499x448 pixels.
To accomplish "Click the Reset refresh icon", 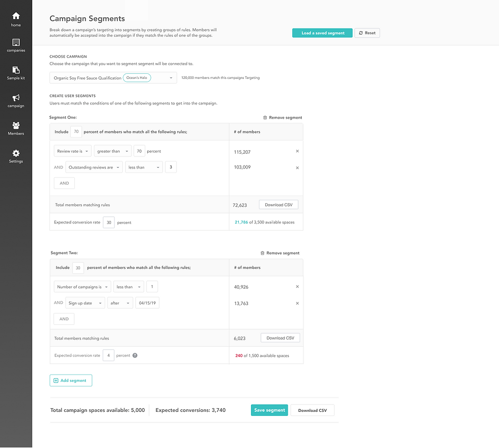I will pyautogui.click(x=361, y=33).
